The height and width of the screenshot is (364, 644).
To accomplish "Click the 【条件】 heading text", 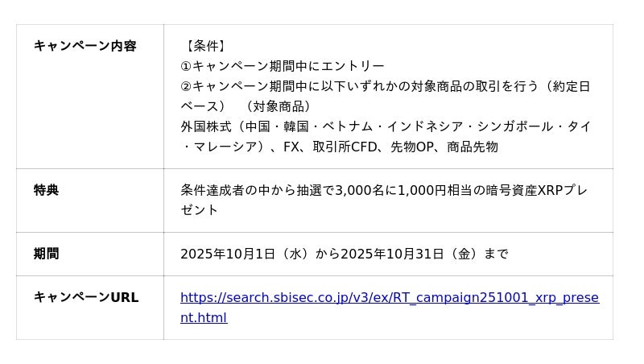I will pyautogui.click(x=205, y=46).
